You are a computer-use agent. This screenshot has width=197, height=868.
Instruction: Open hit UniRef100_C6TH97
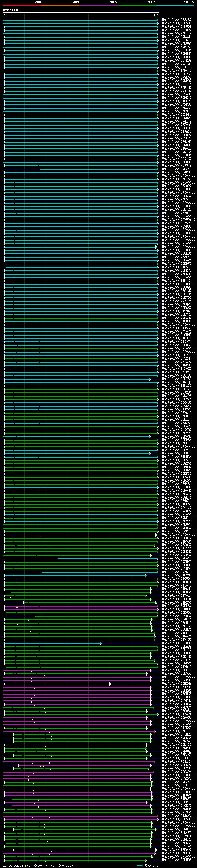[176, 30]
